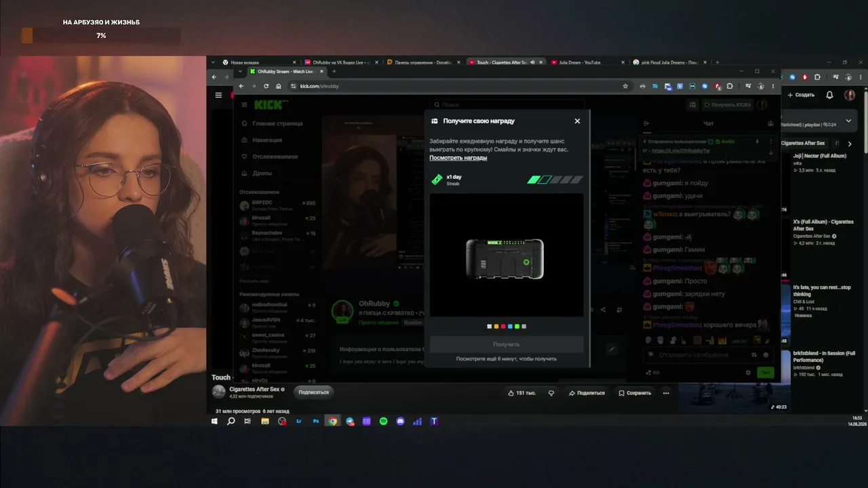Reload the kick.com page
The width and height of the screenshot is (868, 488).
(266, 86)
